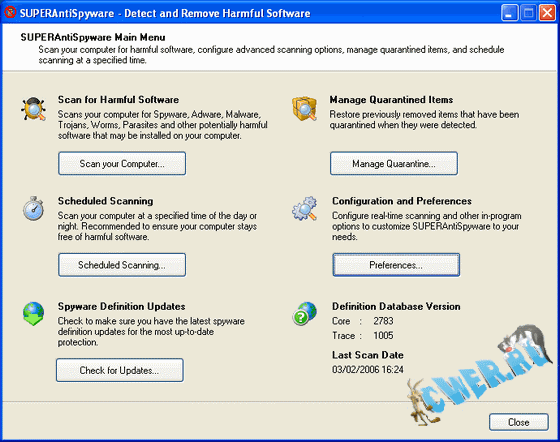Click the globe download updates icon
Viewport: 560px width, 442px height.
pos(34,314)
